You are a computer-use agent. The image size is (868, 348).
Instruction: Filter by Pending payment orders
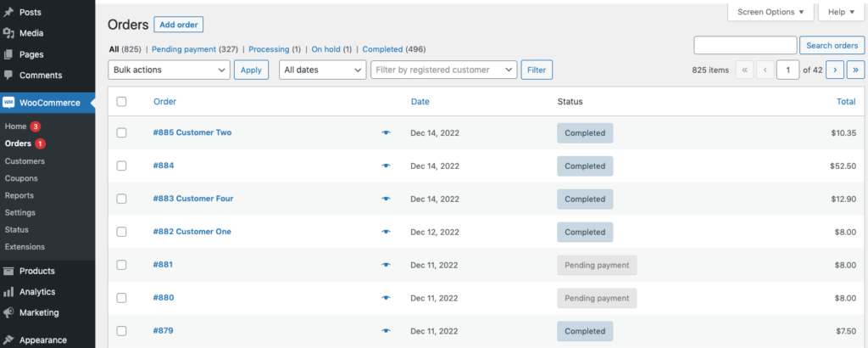(184, 49)
